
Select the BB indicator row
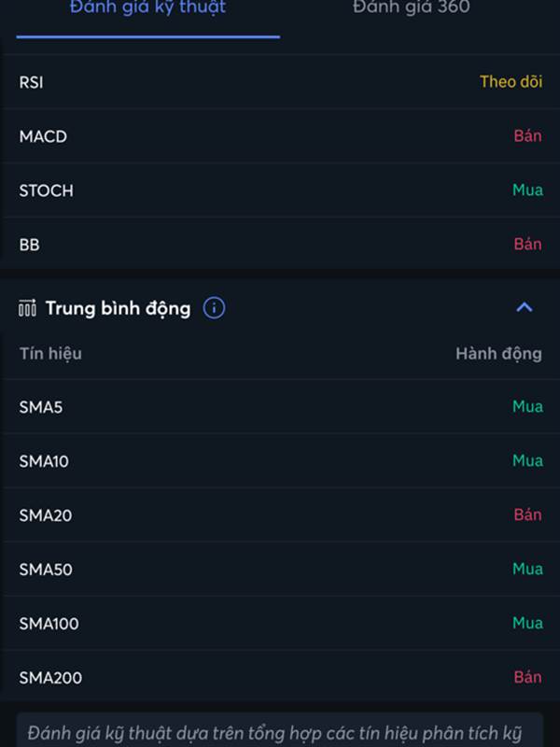pyautogui.click(x=280, y=245)
